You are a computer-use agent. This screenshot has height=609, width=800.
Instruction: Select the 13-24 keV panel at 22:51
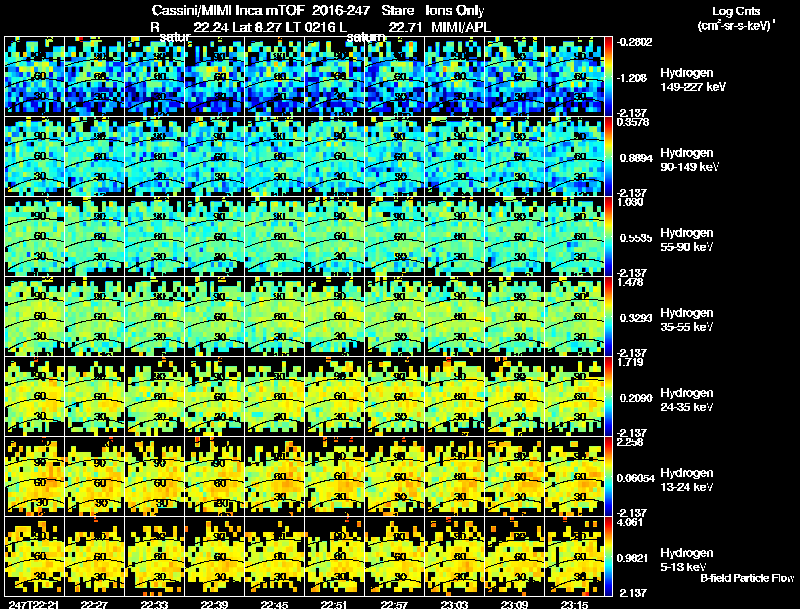(x=334, y=476)
